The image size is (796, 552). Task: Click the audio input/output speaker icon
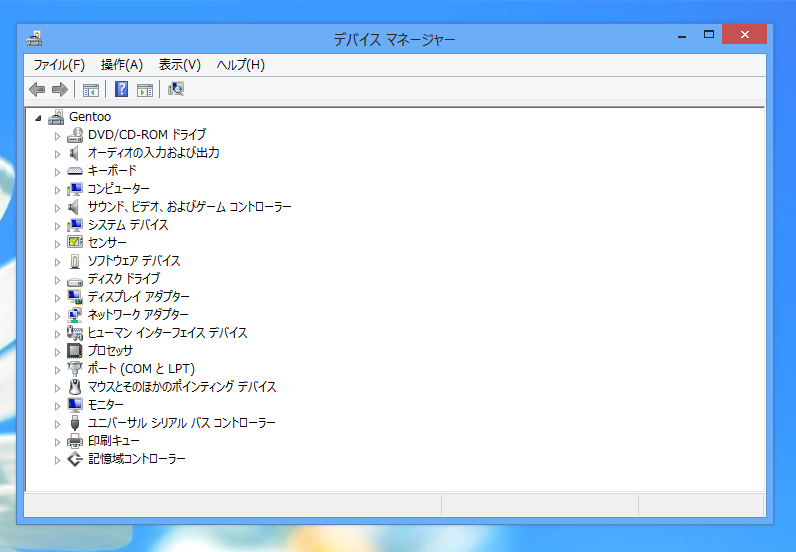[75, 153]
